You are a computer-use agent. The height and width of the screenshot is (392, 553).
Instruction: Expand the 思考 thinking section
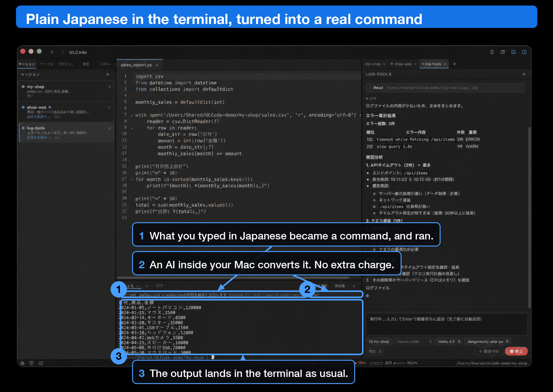point(371,99)
